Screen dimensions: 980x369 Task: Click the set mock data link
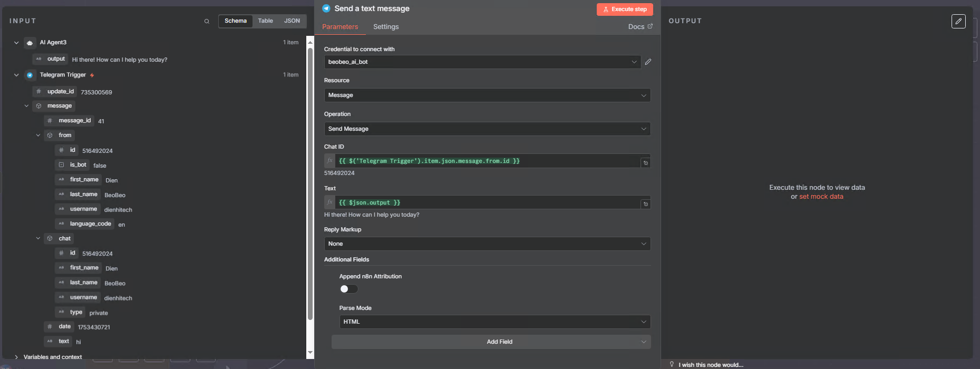[x=821, y=197]
